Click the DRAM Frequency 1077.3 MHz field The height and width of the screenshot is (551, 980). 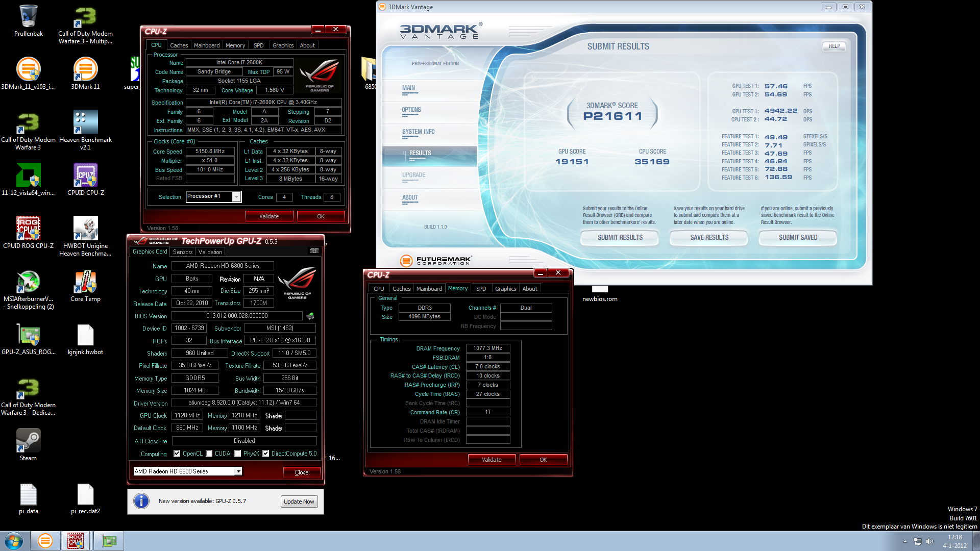coord(488,348)
